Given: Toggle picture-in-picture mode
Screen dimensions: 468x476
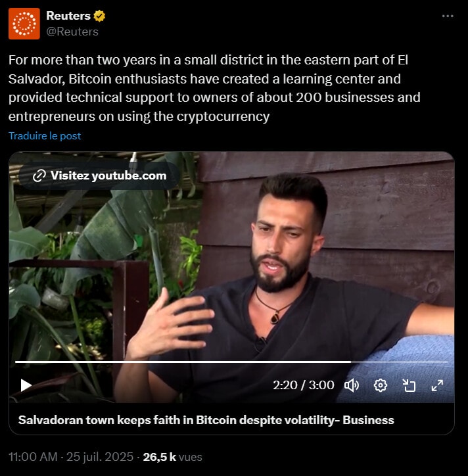Looking at the screenshot, I should coord(409,385).
